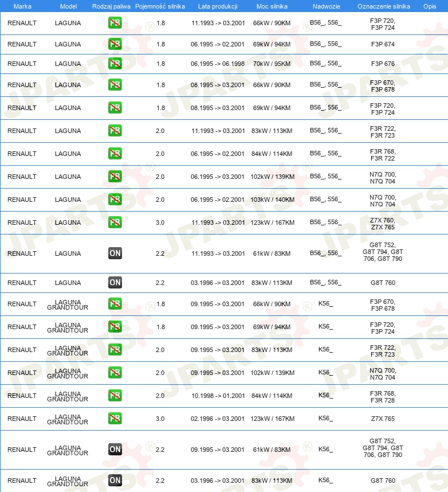Click ON diesel icon for Grandtour 61kW row
The height and width of the screenshot is (492, 448).
click(x=115, y=450)
